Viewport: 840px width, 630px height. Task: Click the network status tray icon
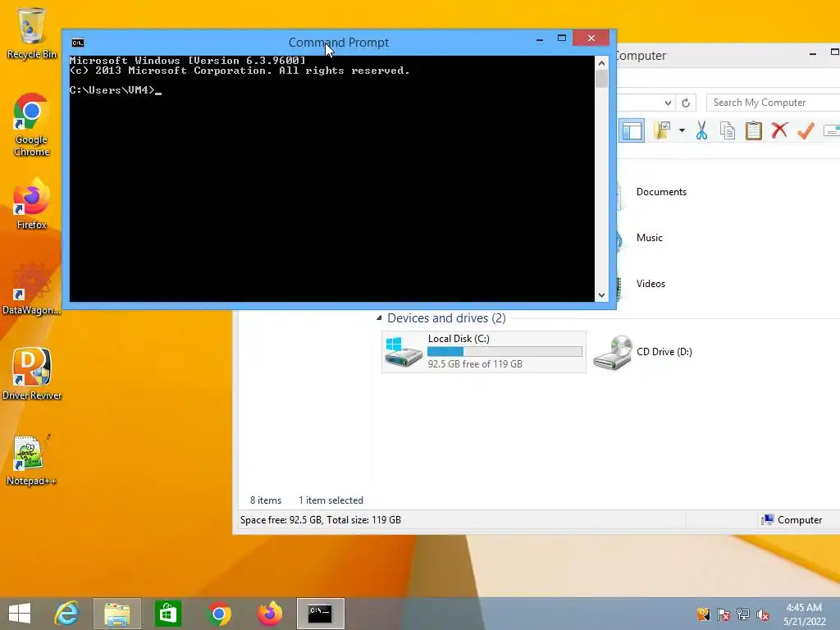[743, 614]
